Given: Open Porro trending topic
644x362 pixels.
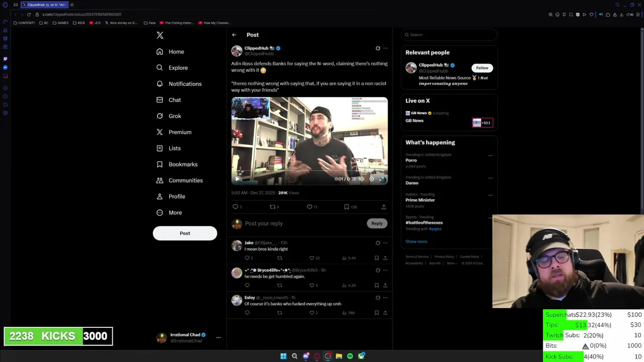Looking at the screenshot, I should pos(411,160).
